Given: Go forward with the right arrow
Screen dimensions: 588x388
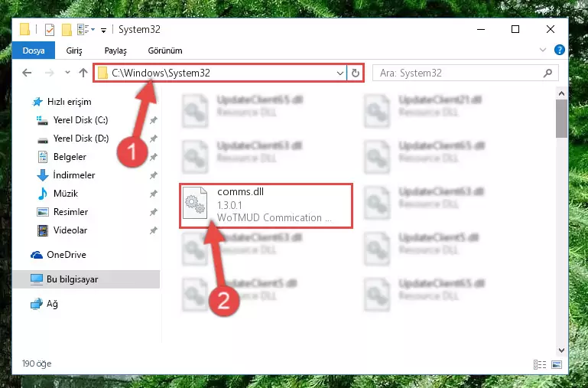Looking at the screenshot, I should 49,73.
